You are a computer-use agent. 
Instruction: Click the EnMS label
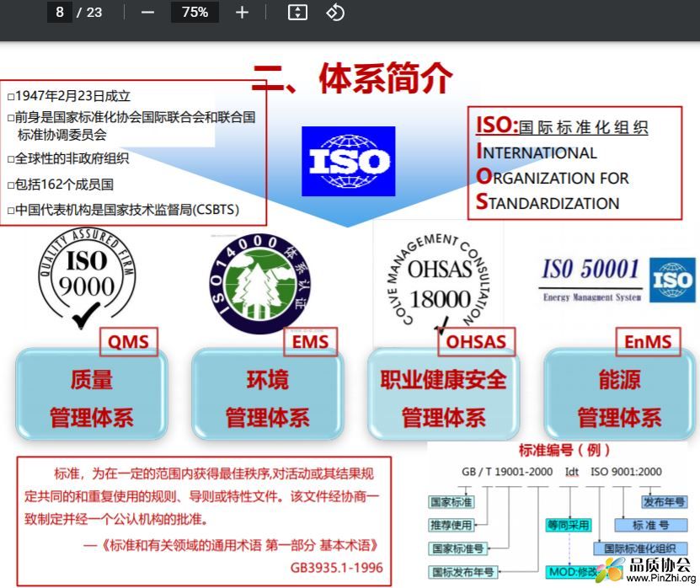649,342
